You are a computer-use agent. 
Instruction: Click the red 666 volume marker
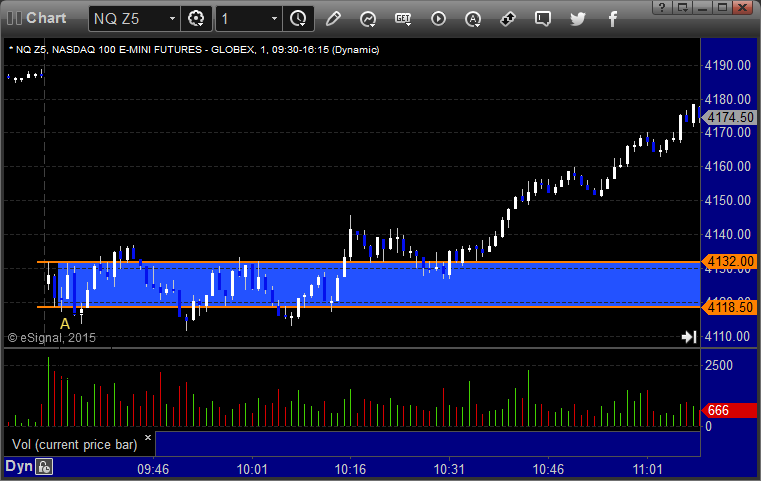pos(729,410)
